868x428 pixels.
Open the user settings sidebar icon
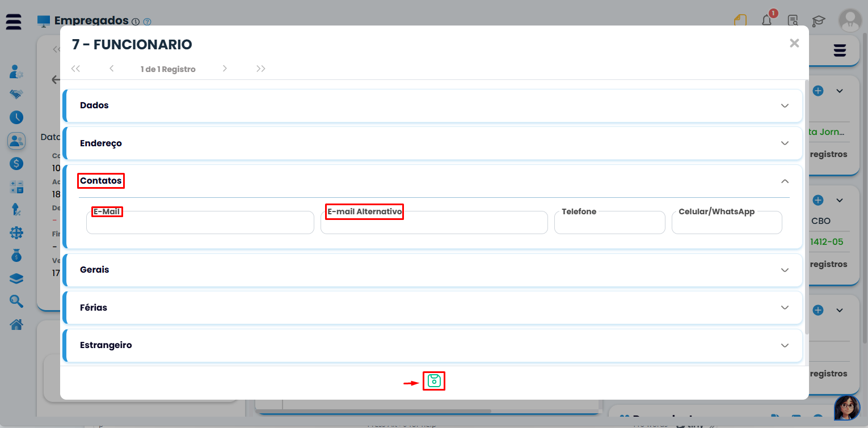(x=16, y=72)
